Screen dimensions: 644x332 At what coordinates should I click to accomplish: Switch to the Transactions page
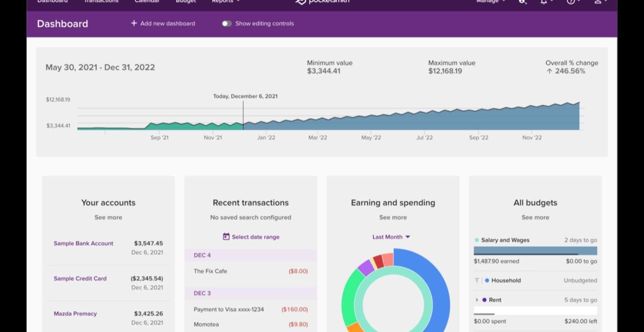(x=101, y=2)
